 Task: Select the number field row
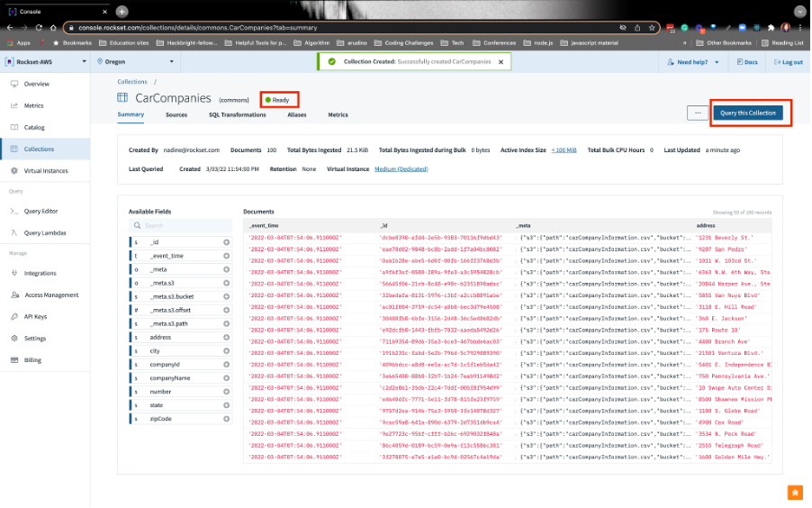(180, 392)
